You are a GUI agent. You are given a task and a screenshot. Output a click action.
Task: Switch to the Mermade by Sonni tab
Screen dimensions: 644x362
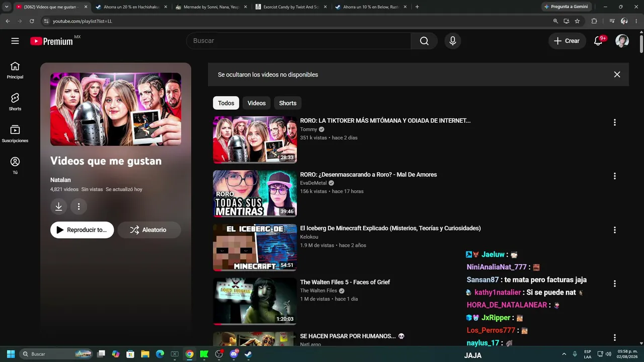point(211,7)
